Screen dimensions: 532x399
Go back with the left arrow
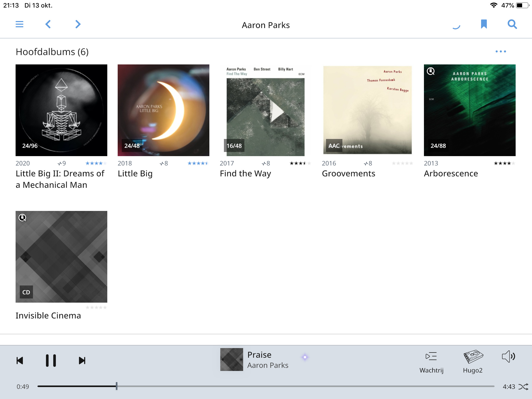coord(48,24)
